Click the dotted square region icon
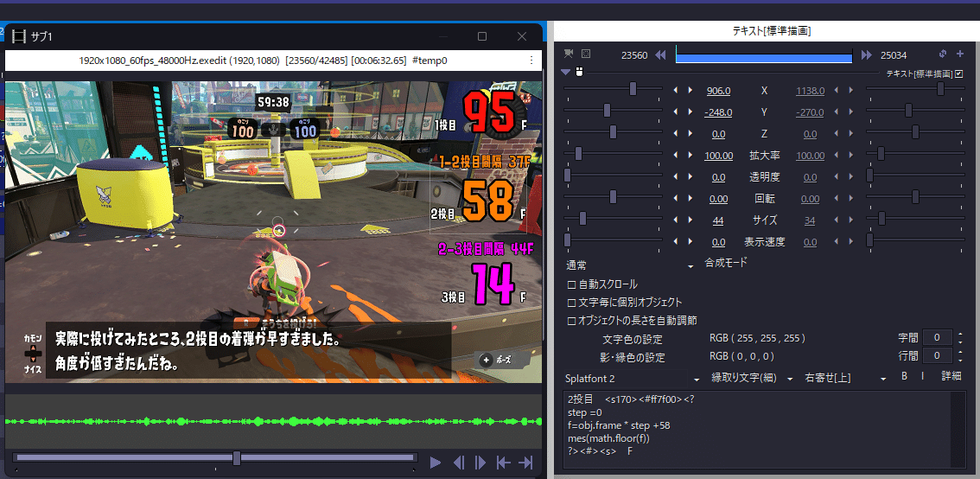Viewport: 980px width, 479px height. pos(586,54)
